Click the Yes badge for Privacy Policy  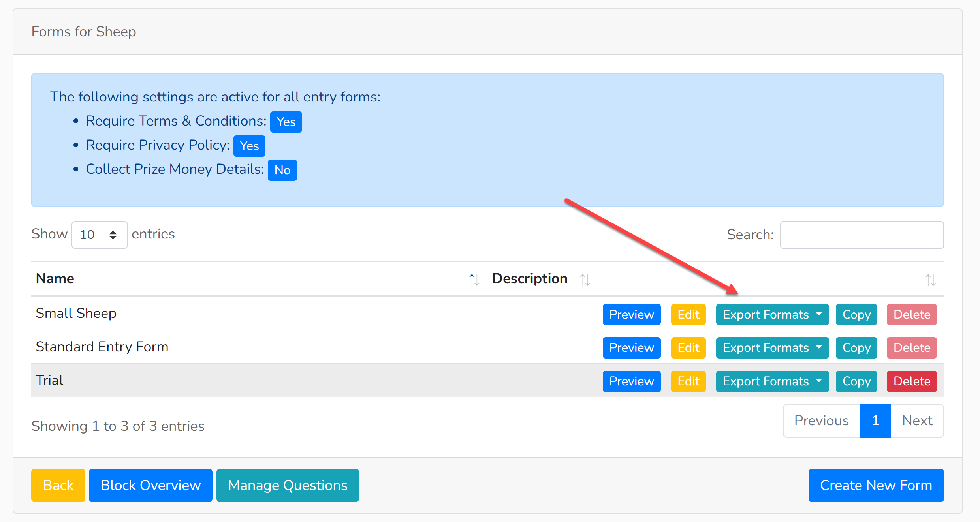249,146
